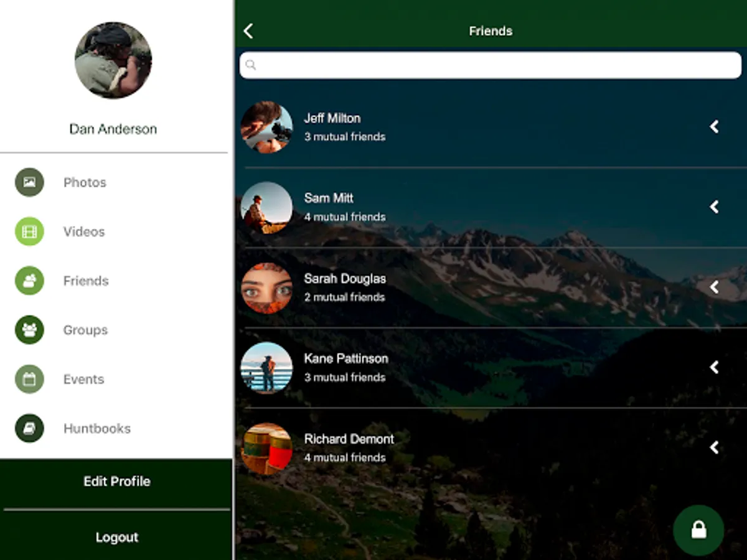The width and height of the screenshot is (747, 560).
Task: Open Dan Anderson profile picture
Action: [x=113, y=60]
